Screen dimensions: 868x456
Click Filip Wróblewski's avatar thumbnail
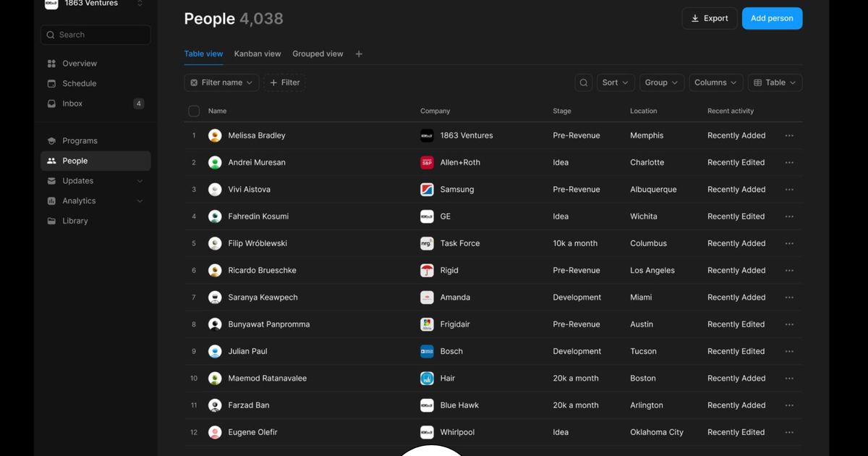pyautogui.click(x=215, y=242)
